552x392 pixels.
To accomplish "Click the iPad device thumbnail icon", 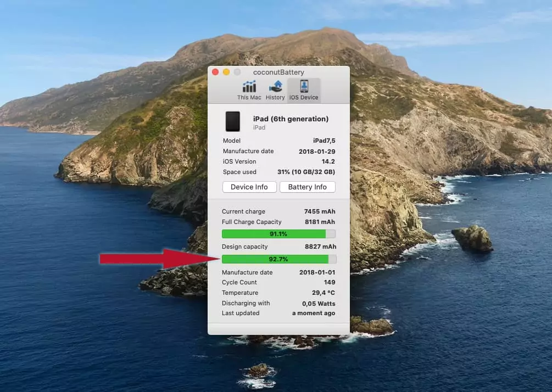I will [x=233, y=121].
